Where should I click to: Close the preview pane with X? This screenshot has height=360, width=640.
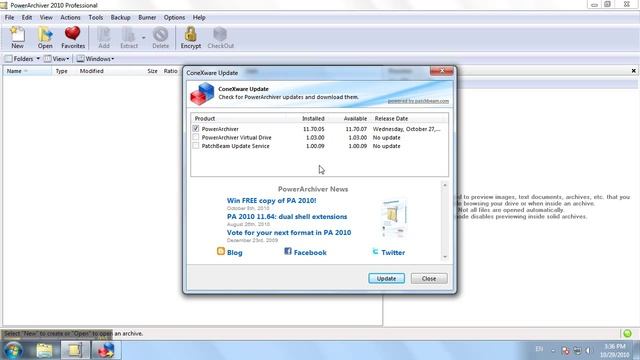(633, 71)
